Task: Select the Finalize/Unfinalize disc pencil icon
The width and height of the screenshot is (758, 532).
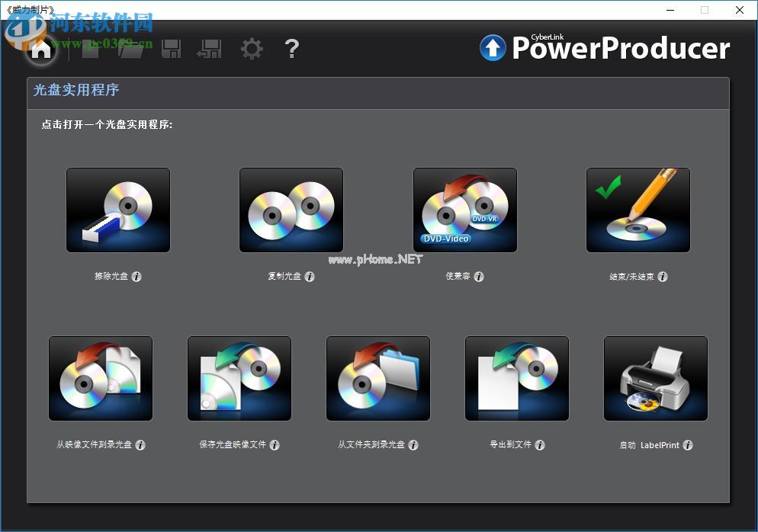Action: (x=638, y=210)
